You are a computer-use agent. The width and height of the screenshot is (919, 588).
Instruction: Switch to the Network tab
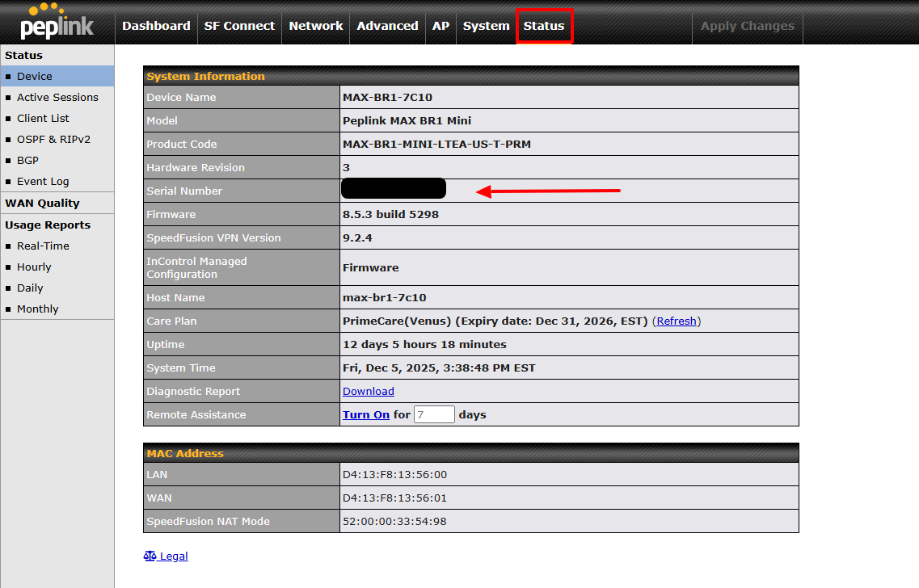315,26
